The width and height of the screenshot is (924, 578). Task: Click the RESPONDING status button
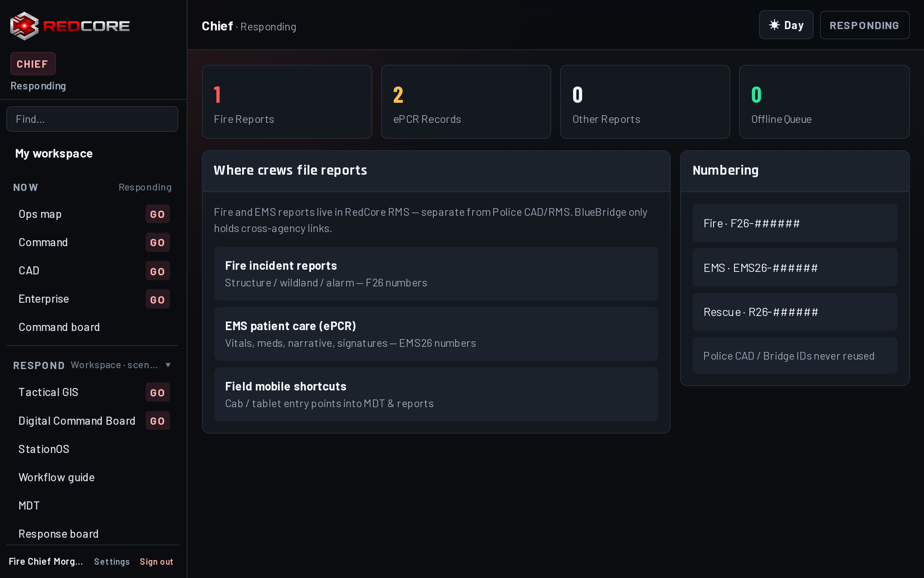tap(865, 25)
